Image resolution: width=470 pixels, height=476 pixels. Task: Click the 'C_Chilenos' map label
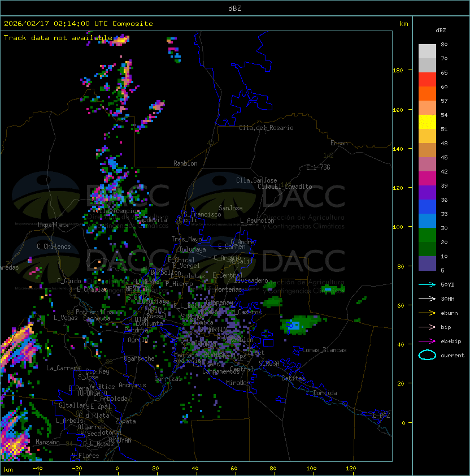[x=54, y=246]
